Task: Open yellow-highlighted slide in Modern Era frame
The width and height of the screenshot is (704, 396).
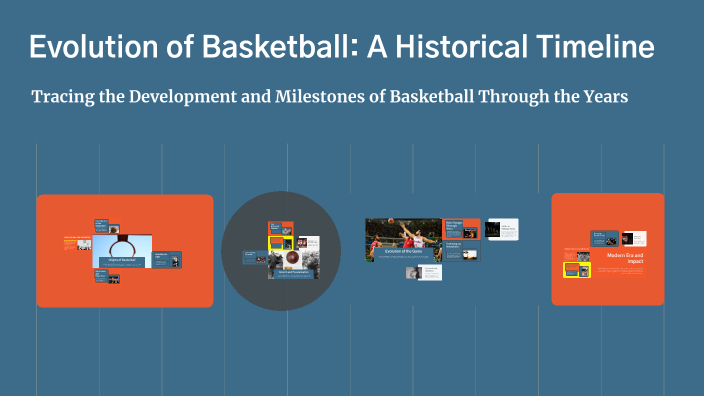Action: (x=577, y=270)
